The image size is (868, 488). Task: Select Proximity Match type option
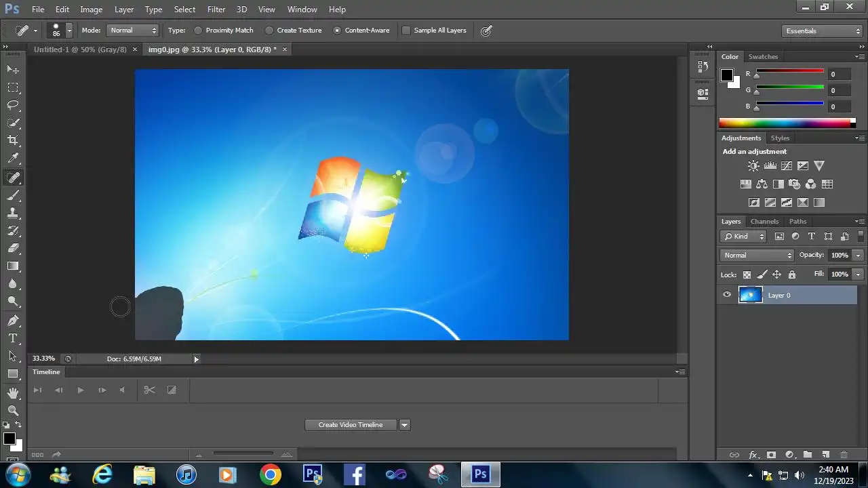point(224,30)
